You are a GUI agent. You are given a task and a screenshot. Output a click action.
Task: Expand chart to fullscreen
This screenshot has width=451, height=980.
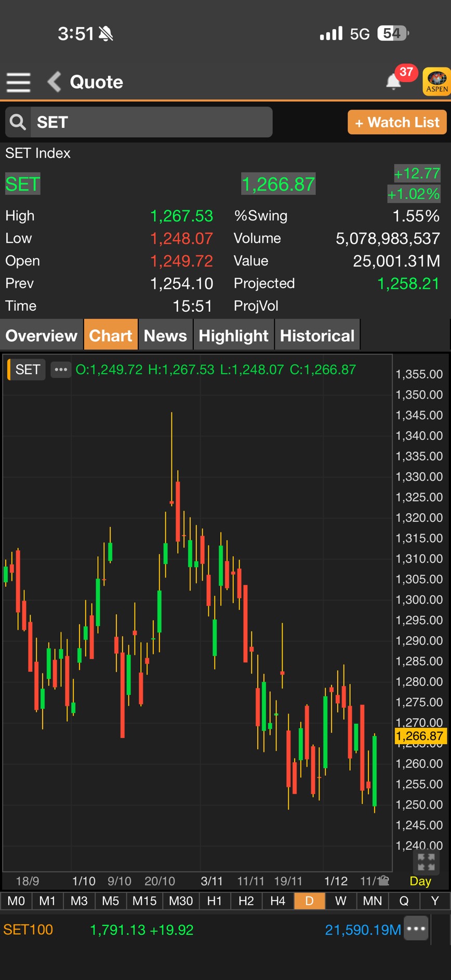click(426, 862)
